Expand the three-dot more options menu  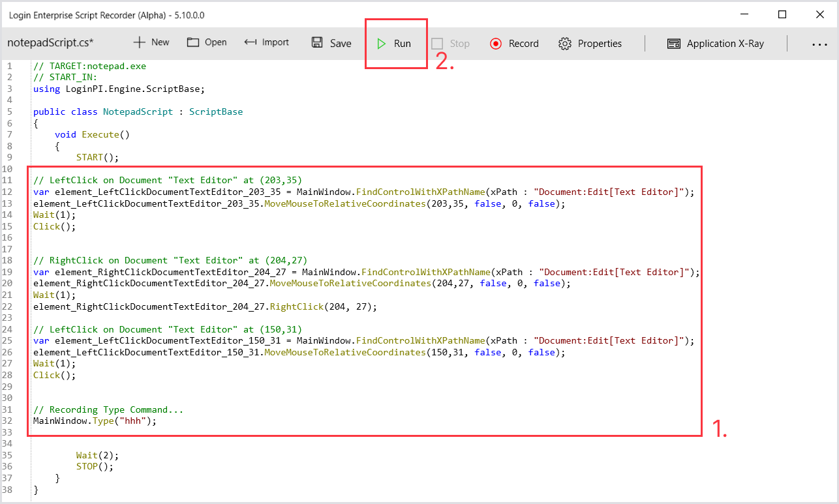[819, 44]
